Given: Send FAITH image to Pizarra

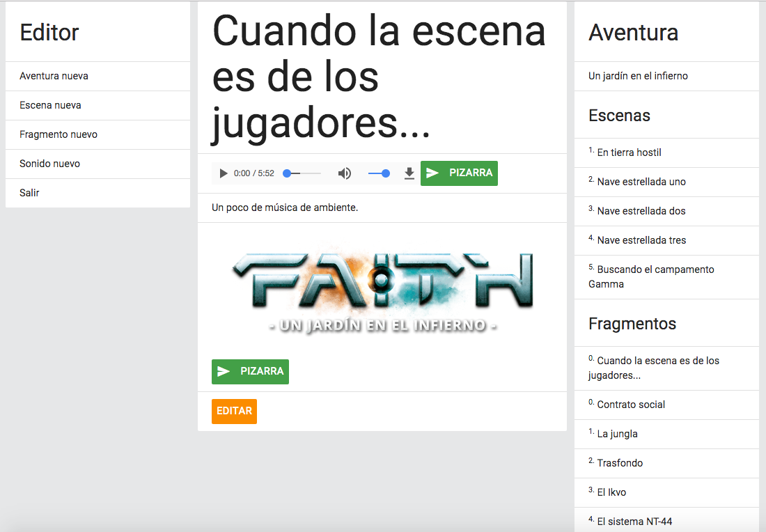Looking at the screenshot, I should tap(250, 372).
